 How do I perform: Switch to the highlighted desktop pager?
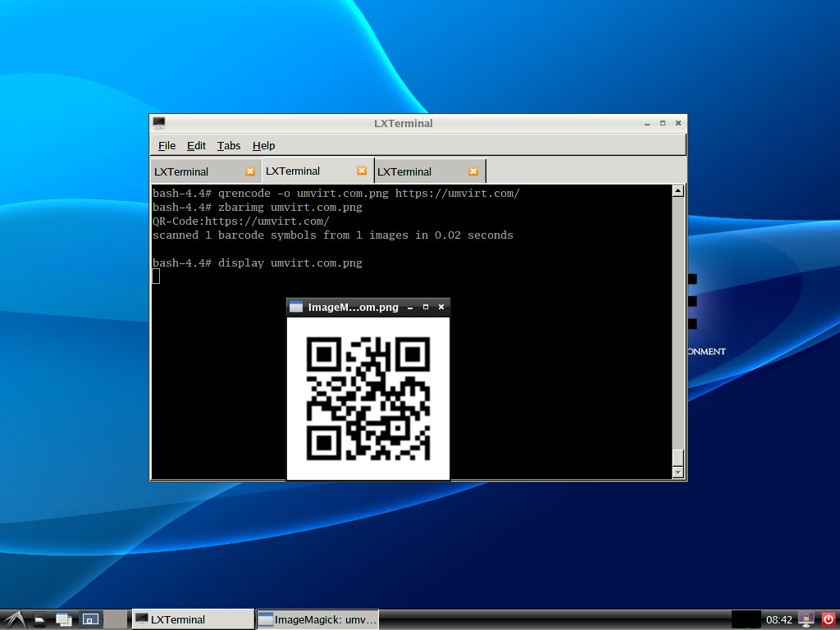91,619
